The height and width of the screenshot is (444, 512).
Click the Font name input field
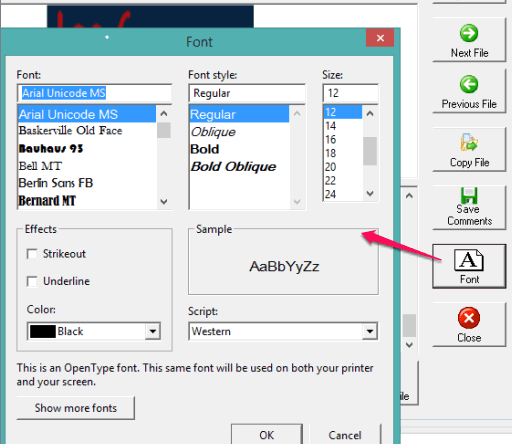[95, 93]
